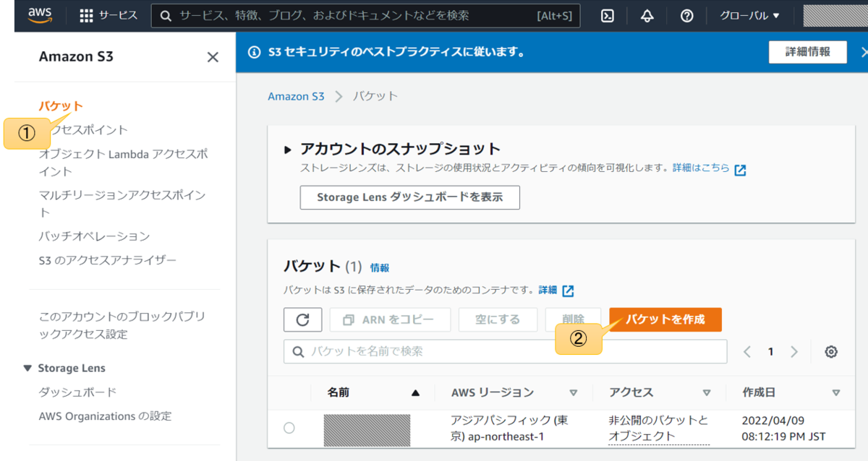
Task: Focus the top AWS services search field
Action: pos(365,16)
